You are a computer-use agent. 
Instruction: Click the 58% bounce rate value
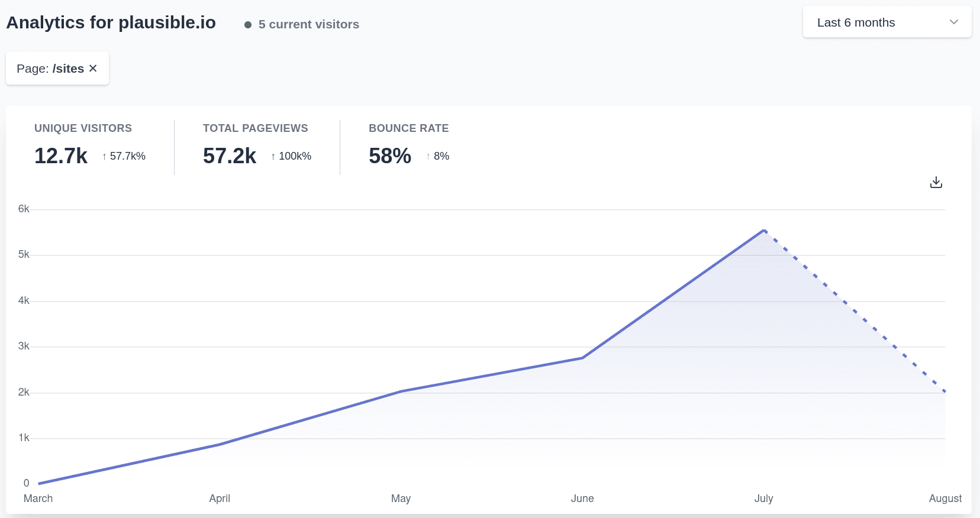(x=390, y=156)
